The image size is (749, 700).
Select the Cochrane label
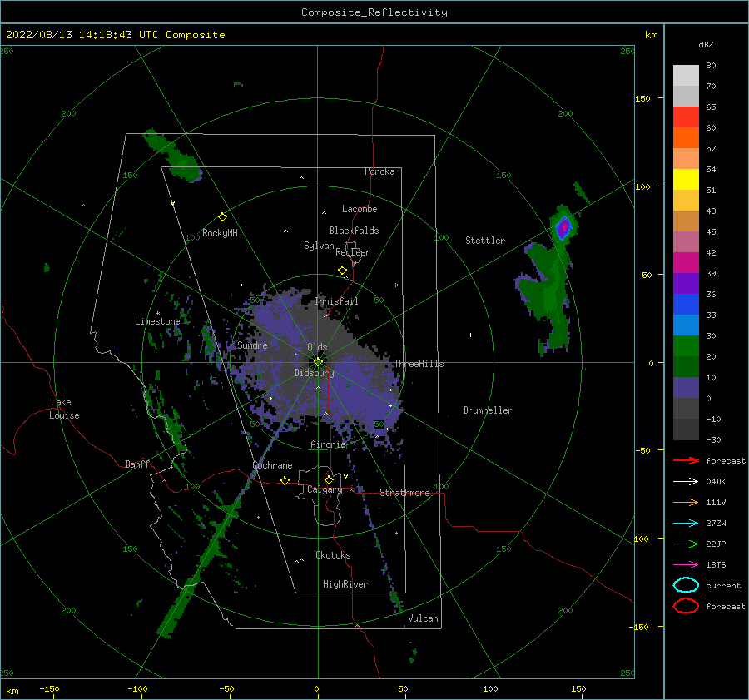272,465
